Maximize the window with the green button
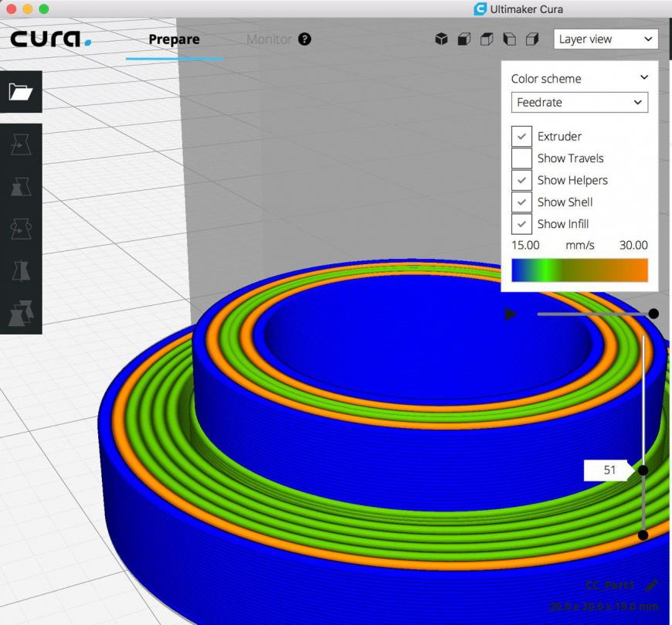 [44, 9]
